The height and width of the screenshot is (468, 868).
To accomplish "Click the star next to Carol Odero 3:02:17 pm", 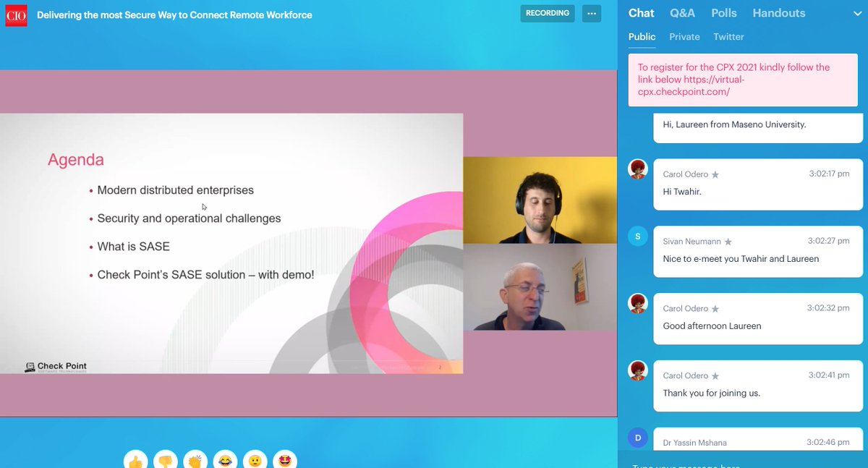I will pos(715,174).
